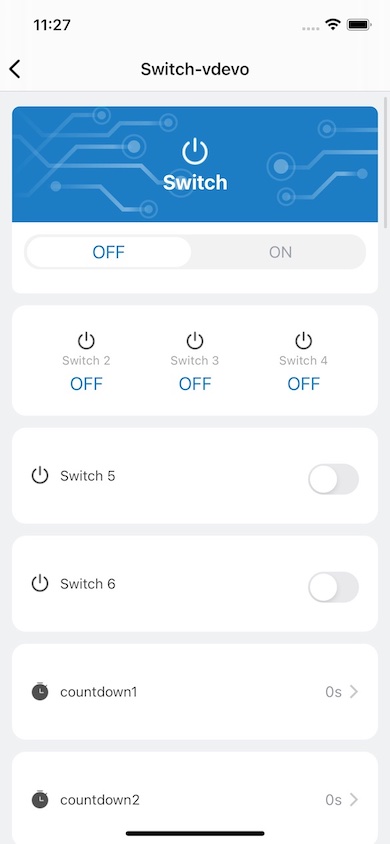Open countdown2 settings chevron
This screenshot has height=844, width=390.
[353, 800]
